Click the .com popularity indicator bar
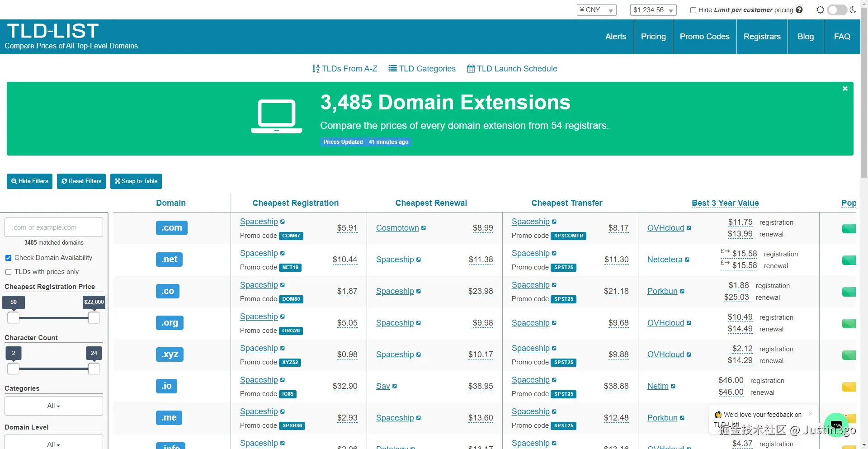 (x=849, y=228)
